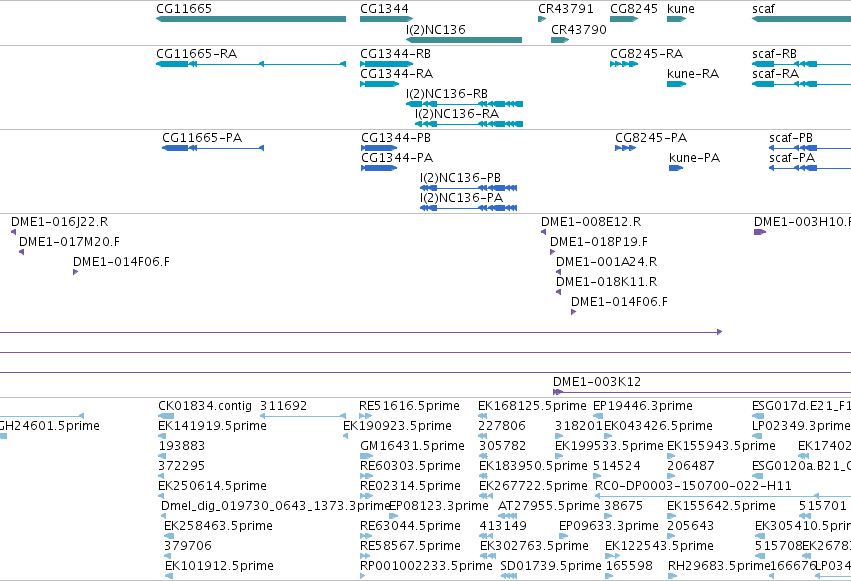Select the DME1-003H10 feature label

tap(802, 222)
